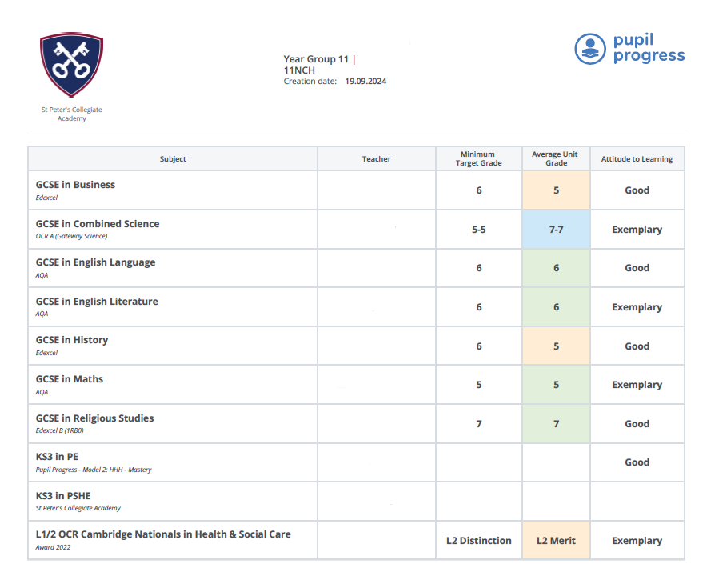Viewport: 715px width, 588px height.
Task: Select the GCSE in History subject
Action: click(x=72, y=340)
